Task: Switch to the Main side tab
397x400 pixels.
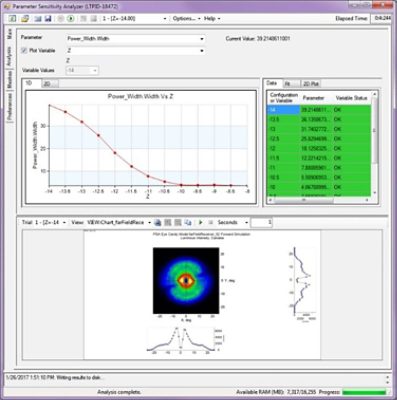Action: coord(9,34)
